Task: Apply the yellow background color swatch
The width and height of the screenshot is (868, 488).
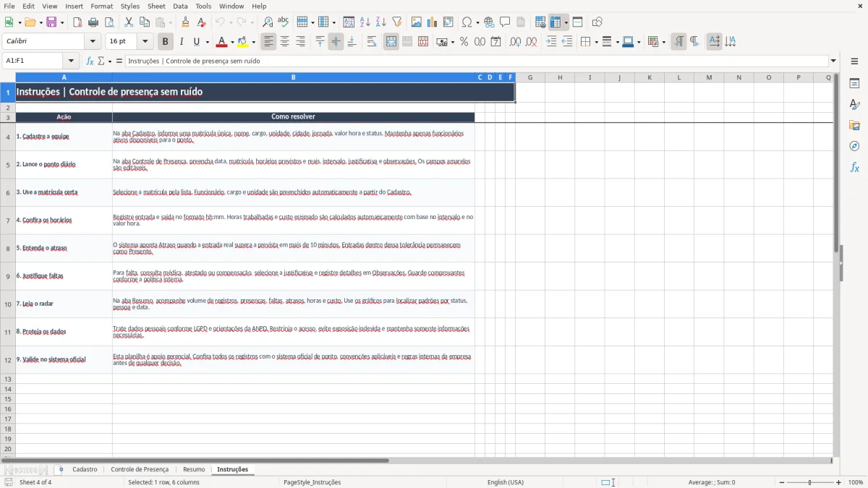Action: [x=243, y=42]
